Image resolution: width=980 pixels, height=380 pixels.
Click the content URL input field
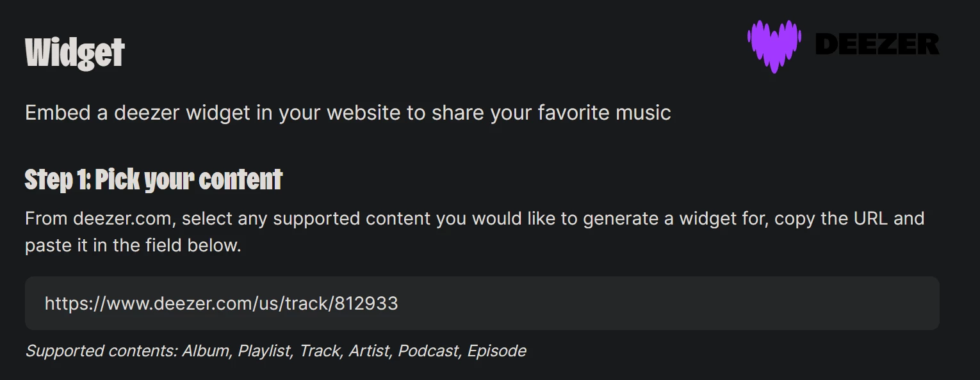[x=482, y=303]
